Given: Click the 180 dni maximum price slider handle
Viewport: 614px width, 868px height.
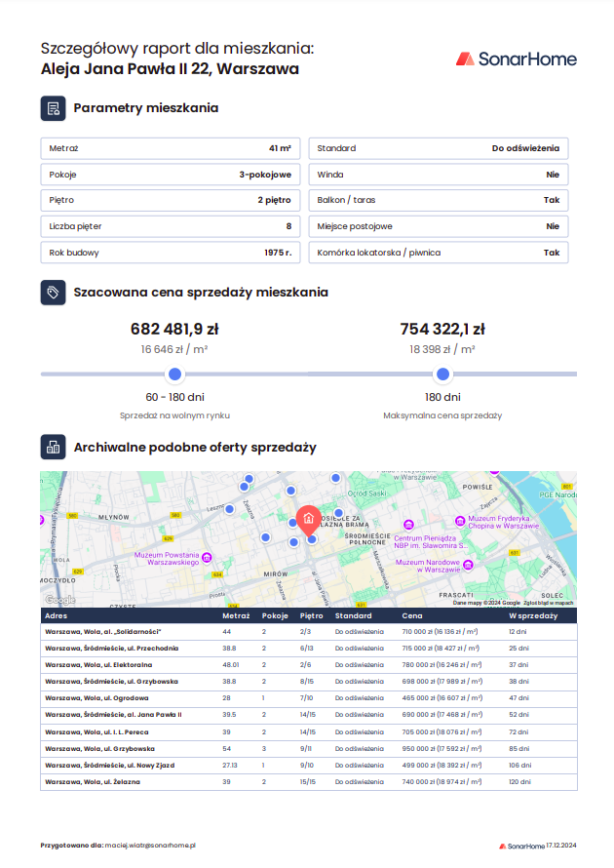Looking at the screenshot, I should tap(443, 374).
